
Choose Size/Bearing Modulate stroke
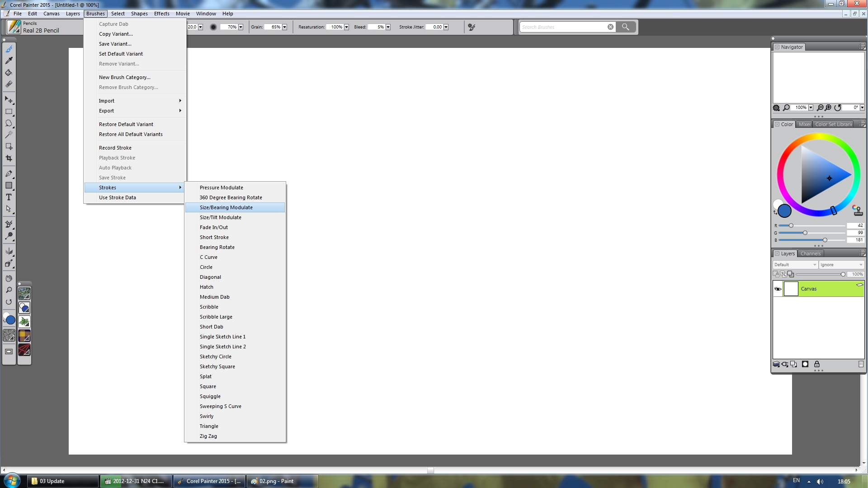coord(226,207)
